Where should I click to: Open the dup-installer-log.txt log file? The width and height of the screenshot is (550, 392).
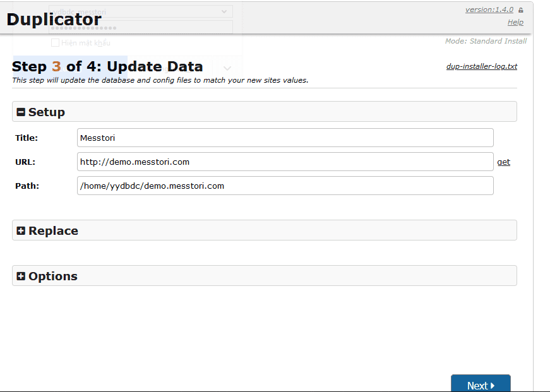tap(481, 66)
